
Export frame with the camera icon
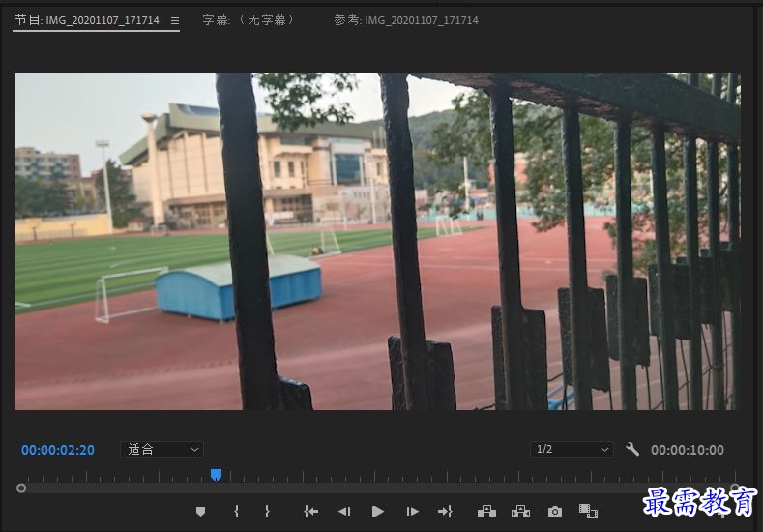pyautogui.click(x=555, y=512)
